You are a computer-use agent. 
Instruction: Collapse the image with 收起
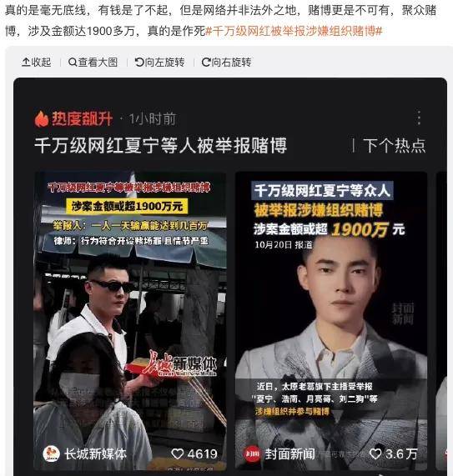pos(36,63)
